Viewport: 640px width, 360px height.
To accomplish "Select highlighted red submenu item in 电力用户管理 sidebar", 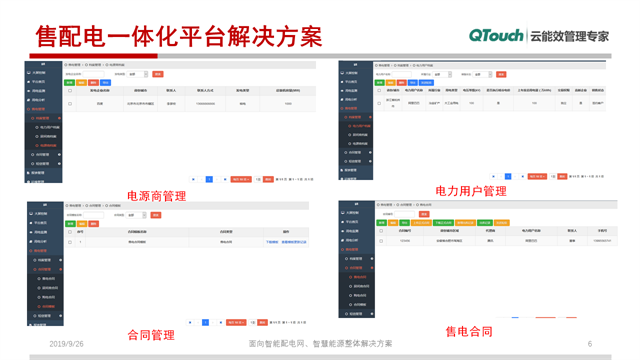I will 359,126.
